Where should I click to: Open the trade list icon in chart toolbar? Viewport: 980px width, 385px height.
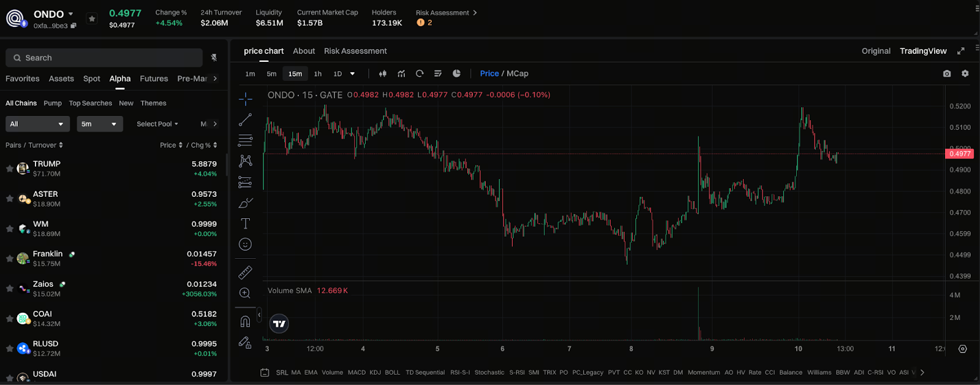(438, 74)
